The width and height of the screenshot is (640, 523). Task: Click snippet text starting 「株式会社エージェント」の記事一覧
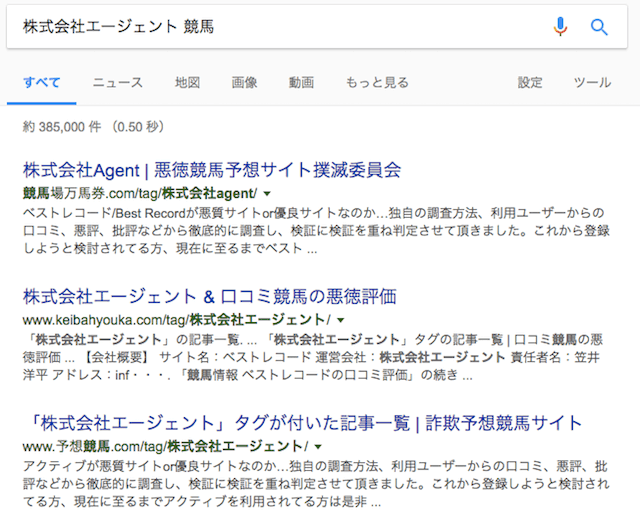(313, 357)
